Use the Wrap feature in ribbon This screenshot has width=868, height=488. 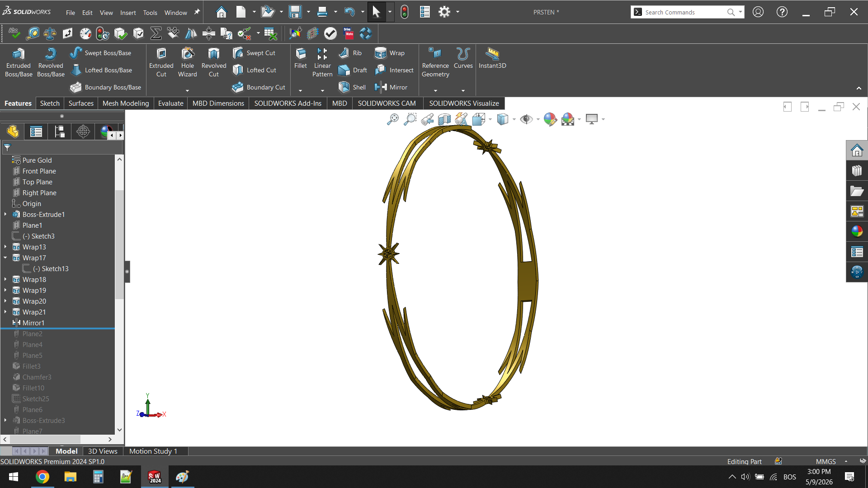tap(390, 53)
